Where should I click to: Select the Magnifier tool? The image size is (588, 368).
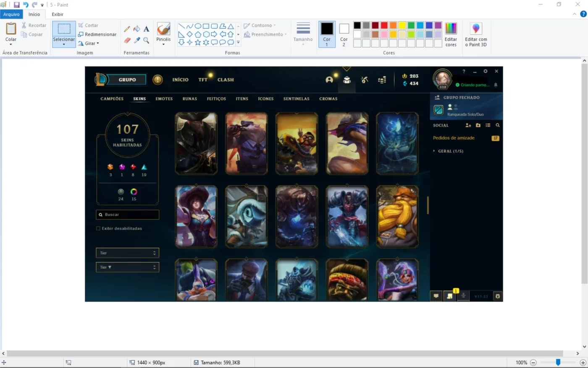146,40
